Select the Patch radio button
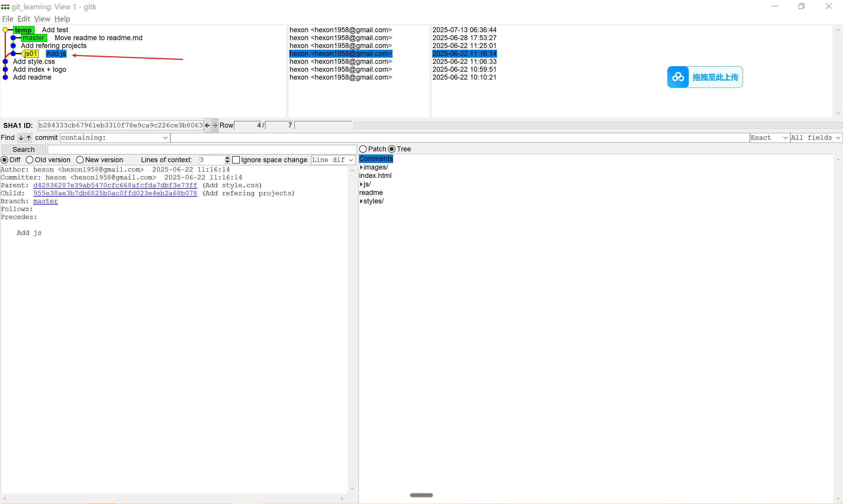The image size is (843, 504). pyautogui.click(x=363, y=149)
